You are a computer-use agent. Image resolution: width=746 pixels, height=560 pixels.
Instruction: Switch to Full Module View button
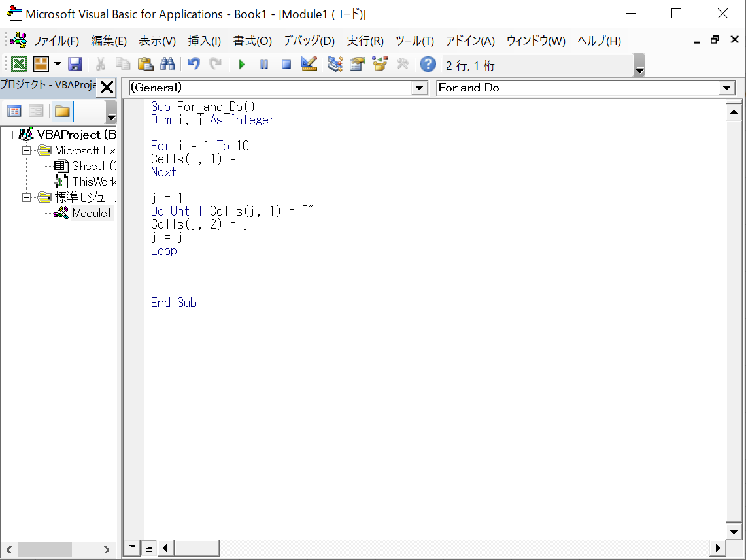click(x=149, y=548)
